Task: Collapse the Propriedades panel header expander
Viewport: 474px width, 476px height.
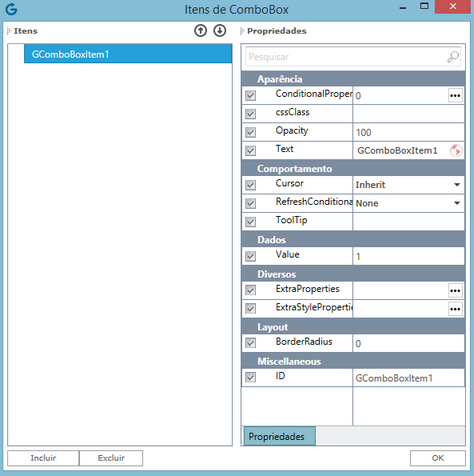Action: 242,31
